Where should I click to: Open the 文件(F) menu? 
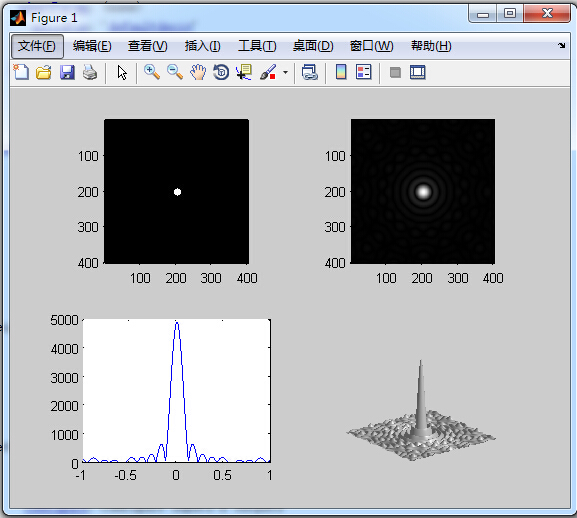(x=37, y=46)
